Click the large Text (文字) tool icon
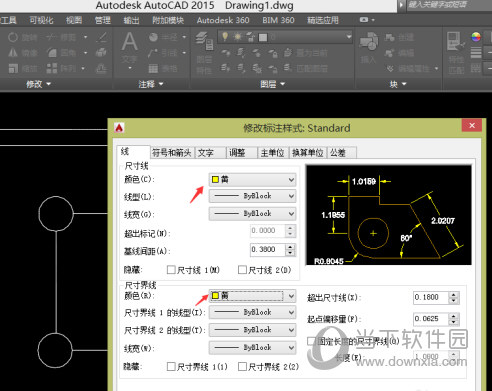The width and height of the screenshot is (492, 391). point(129,42)
